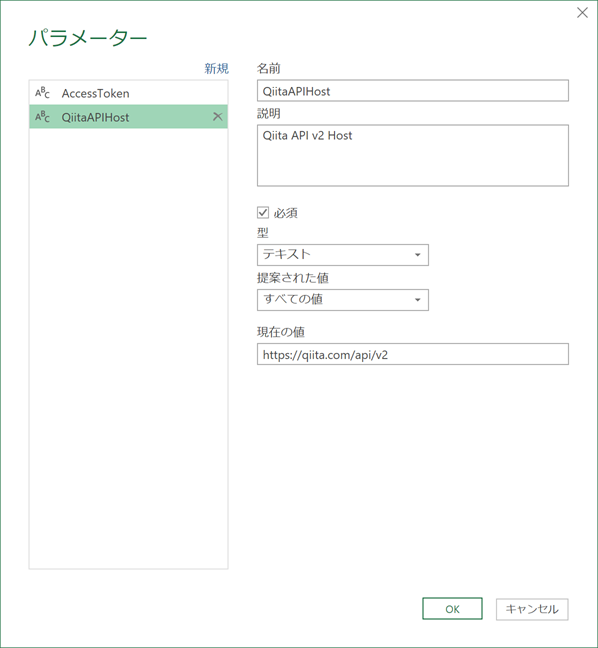This screenshot has height=648, width=598.
Task: Expand the 提案された値 dropdown
Action: pyautogui.click(x=343, y=300)
